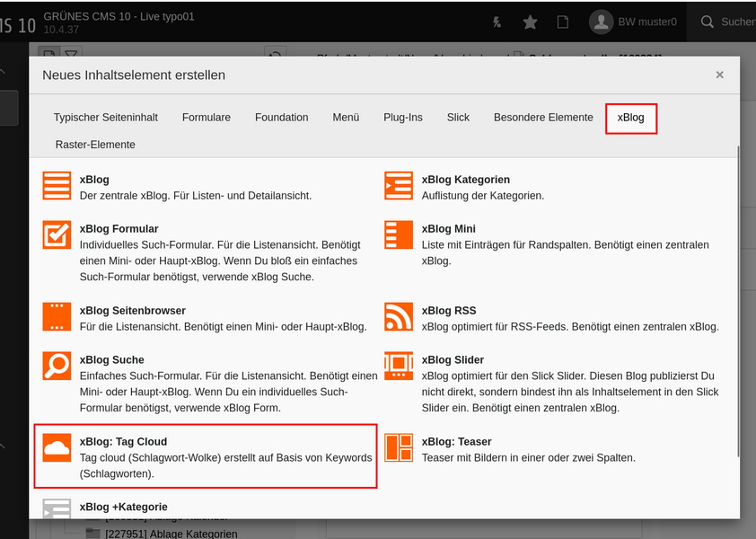Choose the xBlog element title

point(94,180)
